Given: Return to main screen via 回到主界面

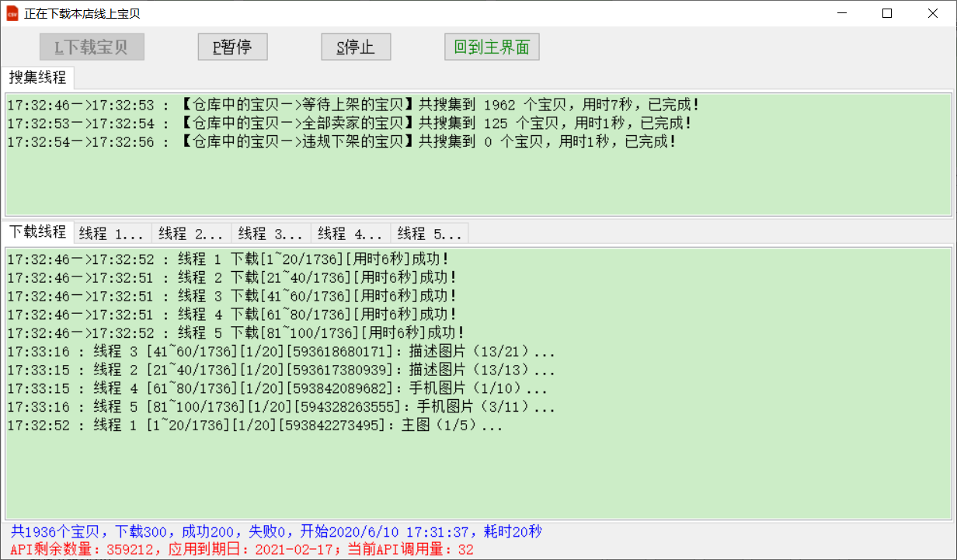Looking at the screenshot, I should click(492, 47).
